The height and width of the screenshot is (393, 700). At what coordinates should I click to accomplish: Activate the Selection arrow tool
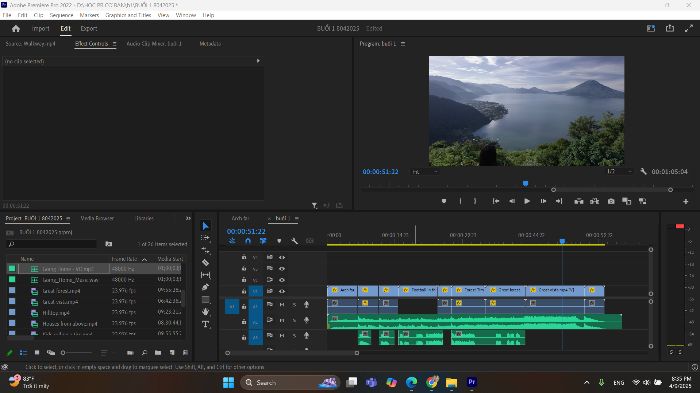[x=205, y=226]
